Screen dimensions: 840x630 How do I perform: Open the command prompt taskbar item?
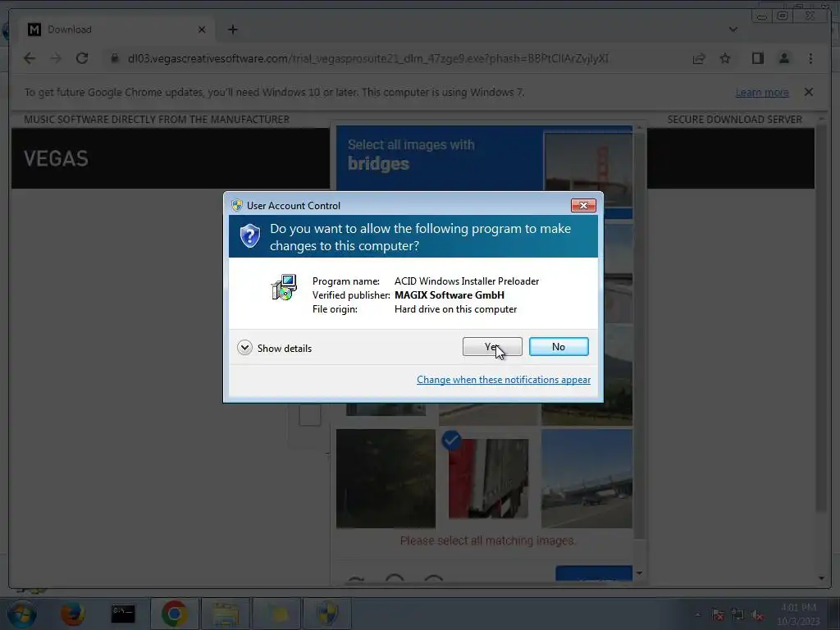click(123, 614)
